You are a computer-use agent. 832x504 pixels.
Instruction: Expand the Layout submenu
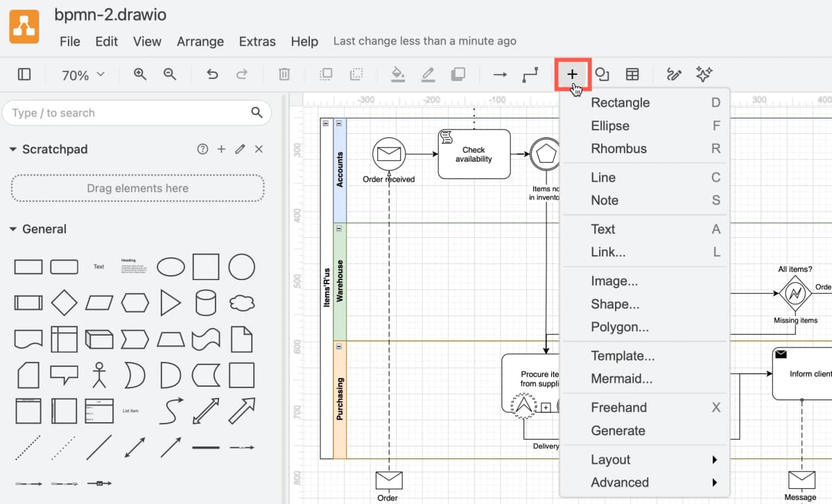(x=644, y=460)
